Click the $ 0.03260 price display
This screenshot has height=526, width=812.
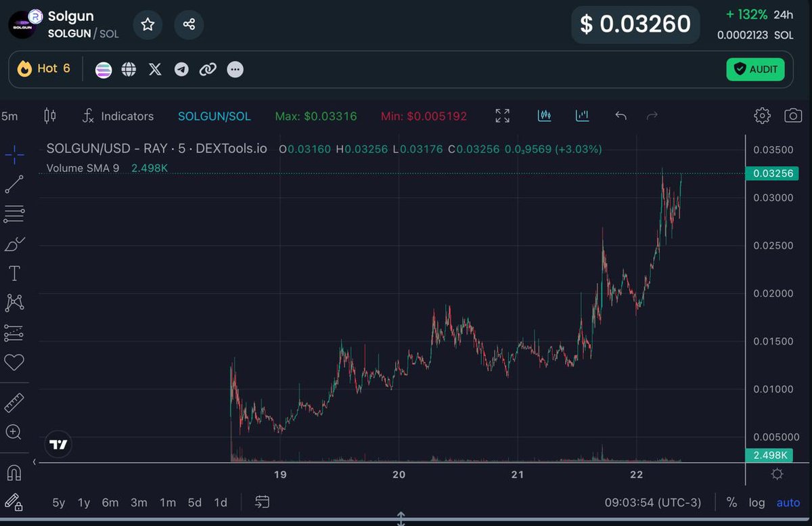click(635, 24)
